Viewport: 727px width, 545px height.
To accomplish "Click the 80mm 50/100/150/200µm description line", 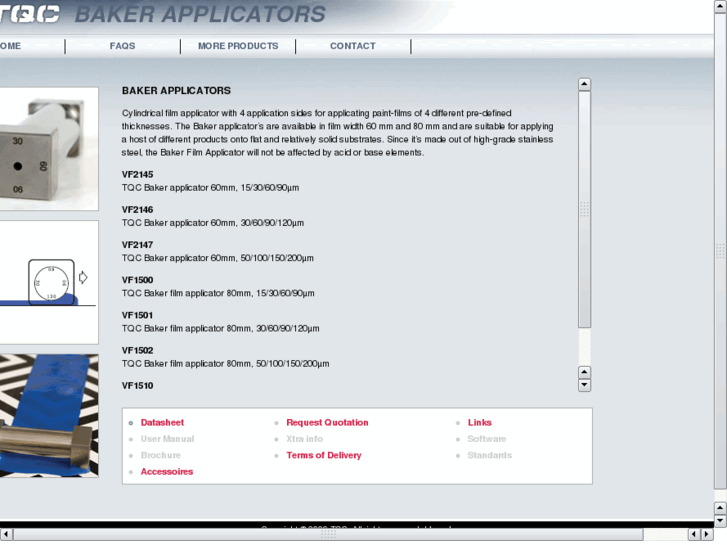I will [x=225, y=364].
